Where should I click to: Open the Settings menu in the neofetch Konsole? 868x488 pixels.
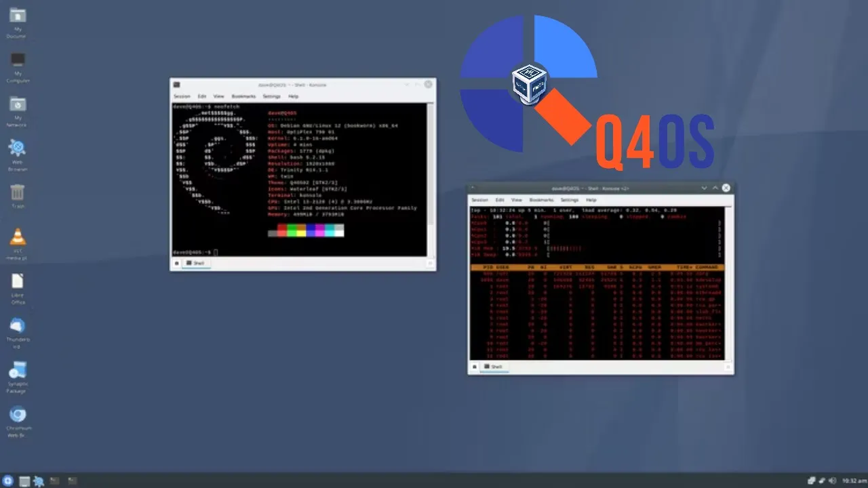[x=271, y=96]
